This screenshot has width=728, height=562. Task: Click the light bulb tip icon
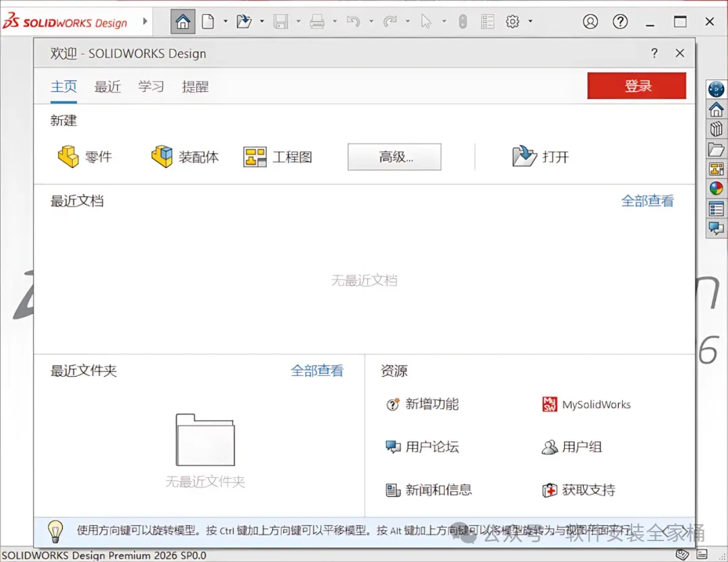click(x=55, y=532)
